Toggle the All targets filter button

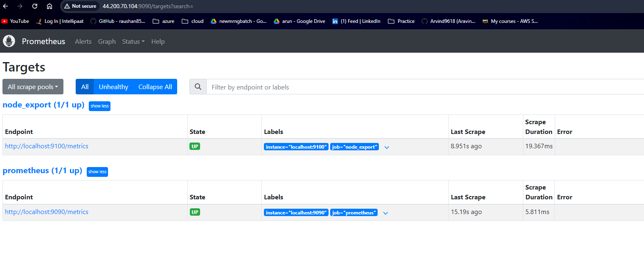85,87
